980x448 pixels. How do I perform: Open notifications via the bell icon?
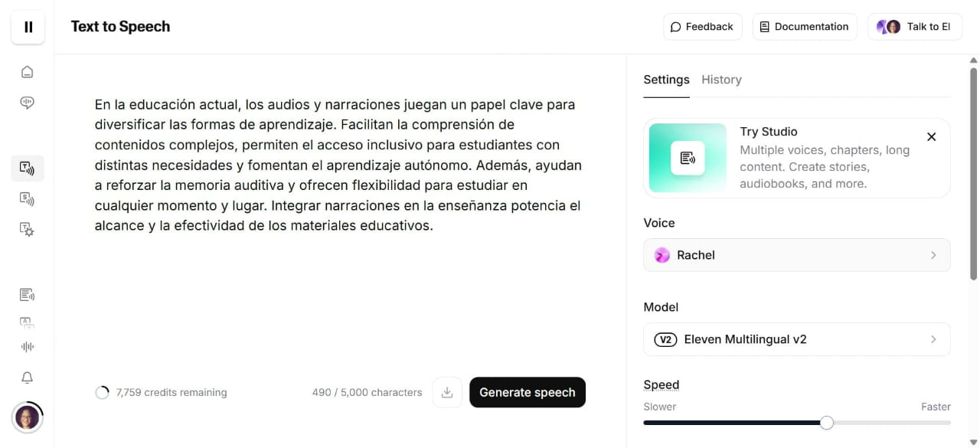click(27, 377)
